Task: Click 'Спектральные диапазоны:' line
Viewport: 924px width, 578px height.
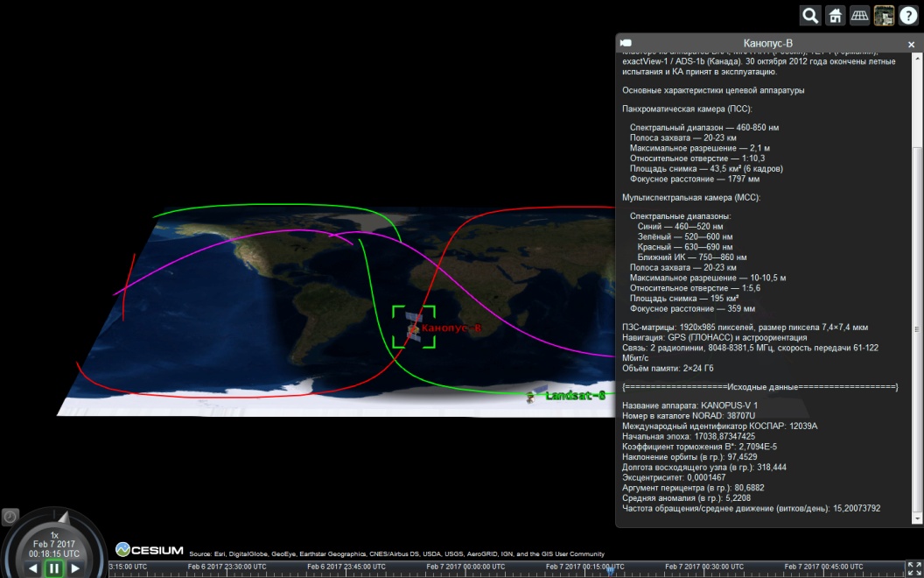Action: pyautogui.click(x=680, y=215)
